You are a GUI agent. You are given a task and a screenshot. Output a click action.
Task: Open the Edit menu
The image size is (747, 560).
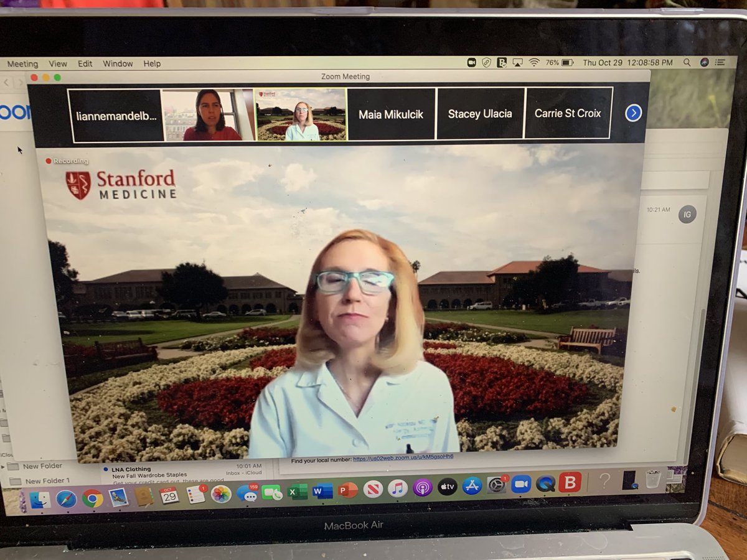pyautogui.click(x=85, y=63)
